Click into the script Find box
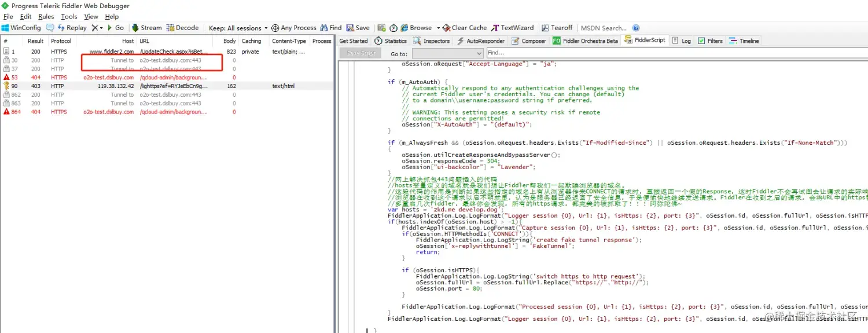 click(x=676, y=53)
